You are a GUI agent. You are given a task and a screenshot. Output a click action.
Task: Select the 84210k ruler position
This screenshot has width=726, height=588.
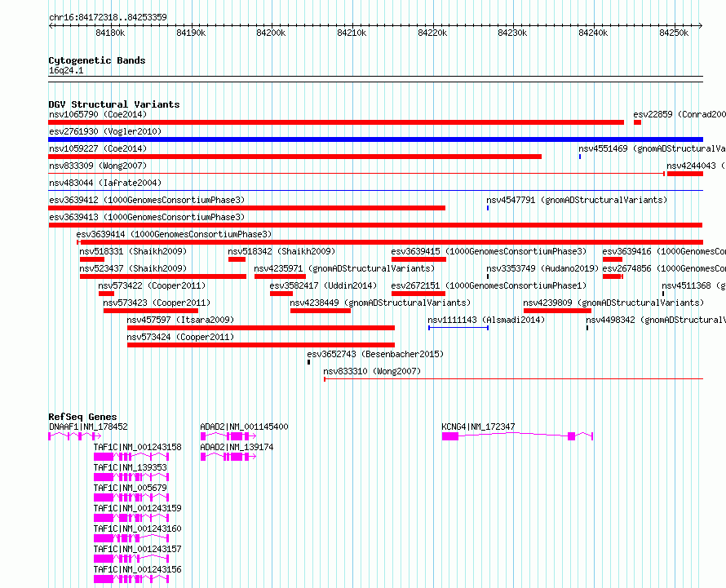pyautogui.click(x=352, y=33)
